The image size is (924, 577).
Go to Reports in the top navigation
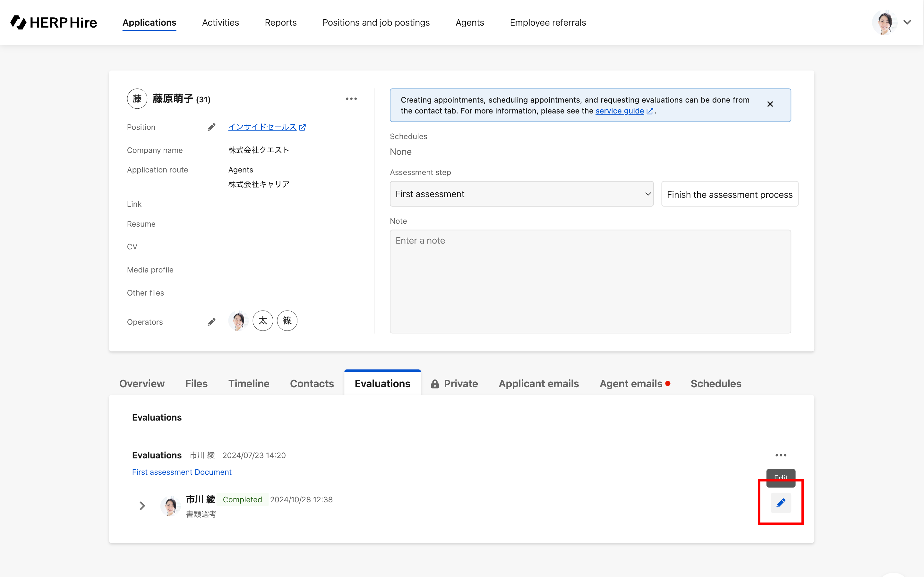click(x=281, y=22)
